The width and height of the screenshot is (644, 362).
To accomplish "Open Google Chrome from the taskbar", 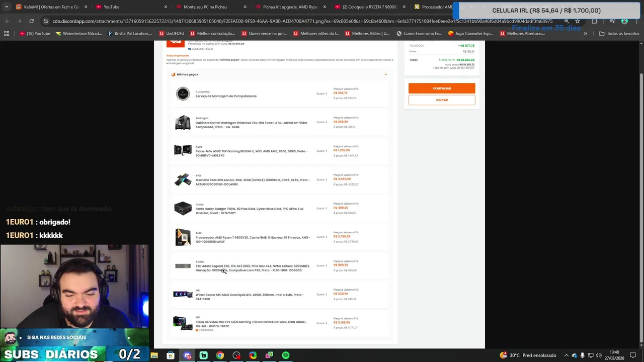I will point(220,355).
